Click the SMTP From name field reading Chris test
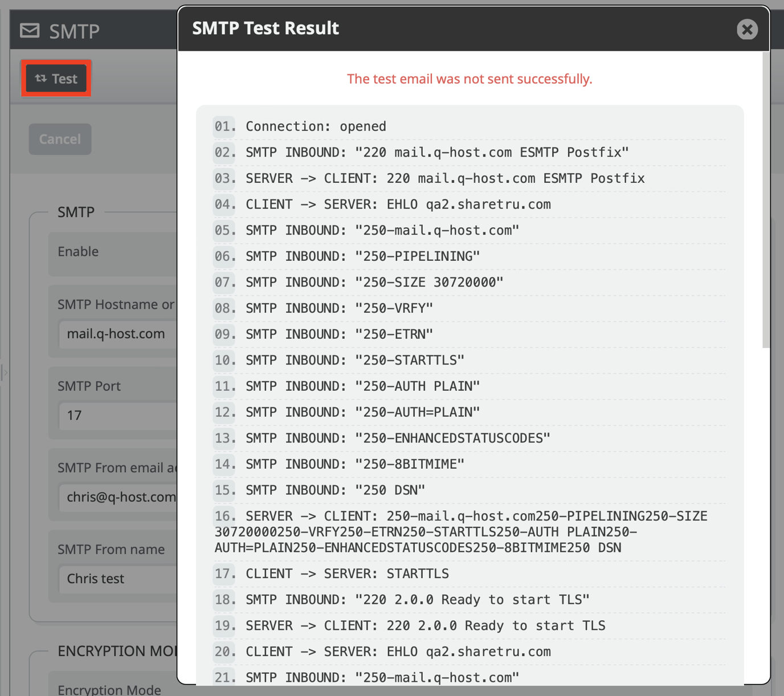784x696 pixels. [x=117, y=579]
